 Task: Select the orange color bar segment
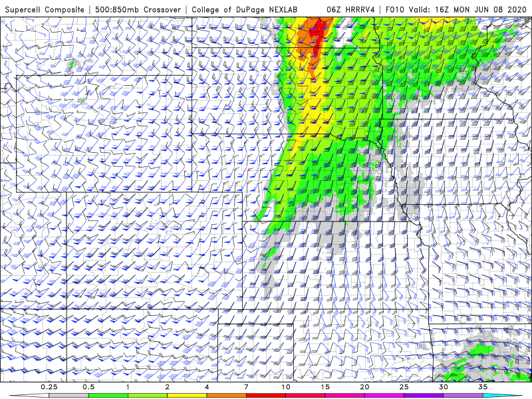click(x=226, y=396)
